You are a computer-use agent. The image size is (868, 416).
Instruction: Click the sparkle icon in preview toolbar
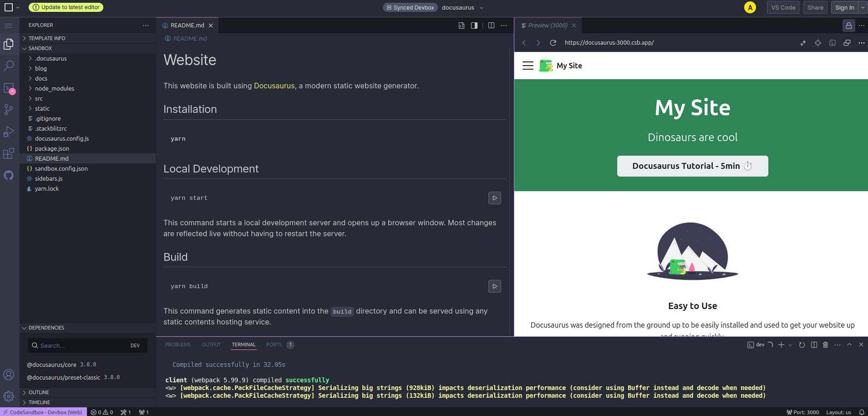pyautogui.click(x=803, y=43)
